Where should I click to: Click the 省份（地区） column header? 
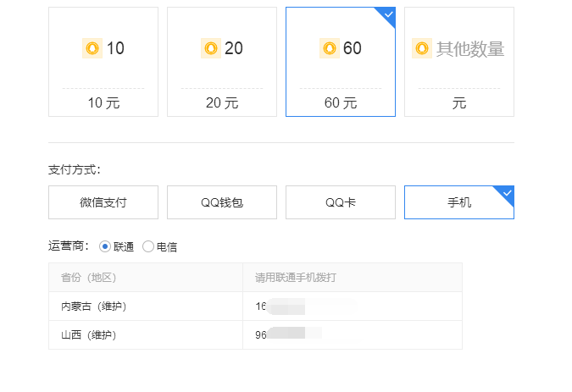(89, 278)
